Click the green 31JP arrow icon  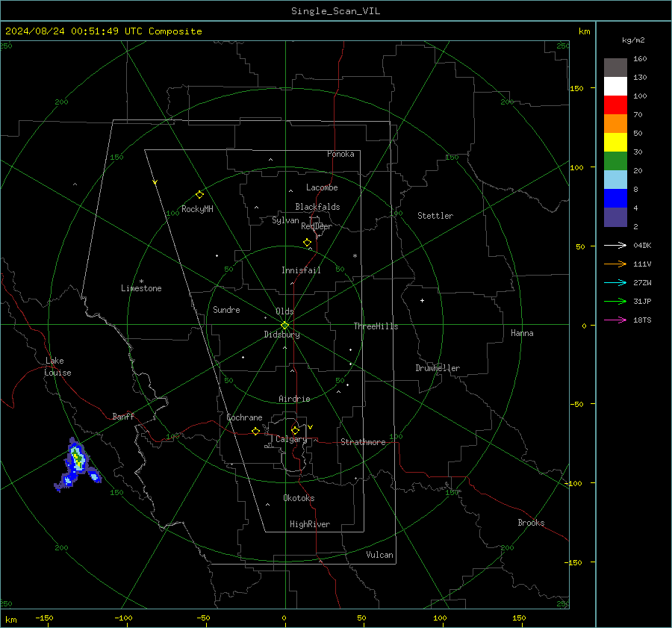[x=615, y=302]
